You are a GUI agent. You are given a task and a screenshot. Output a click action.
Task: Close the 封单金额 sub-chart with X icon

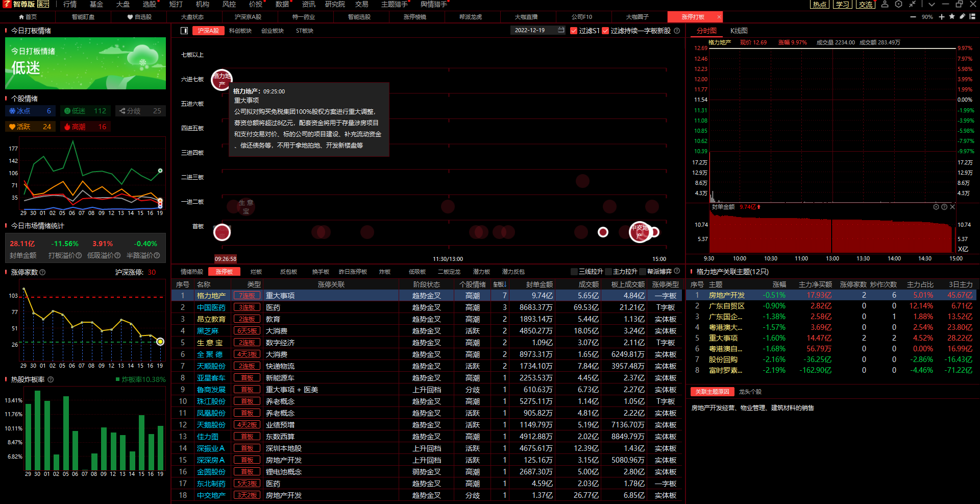[x=952, y=207]
